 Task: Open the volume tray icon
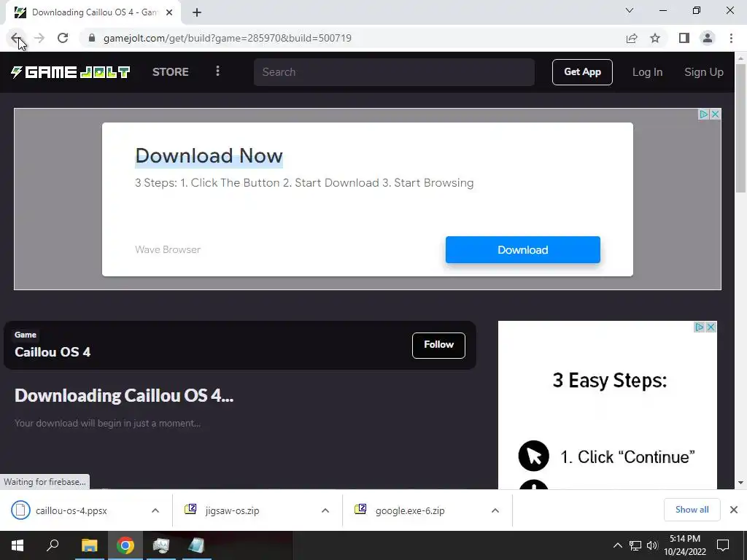(x=652, y=545)
